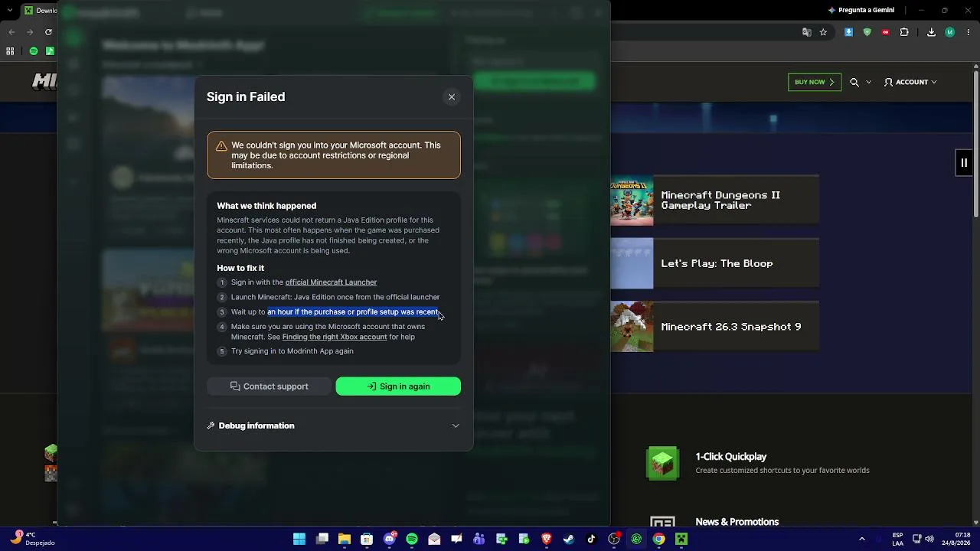The image size is (980, 551).
Task: Open Discord from the taskbar
Action: click(x=390, y=539)
